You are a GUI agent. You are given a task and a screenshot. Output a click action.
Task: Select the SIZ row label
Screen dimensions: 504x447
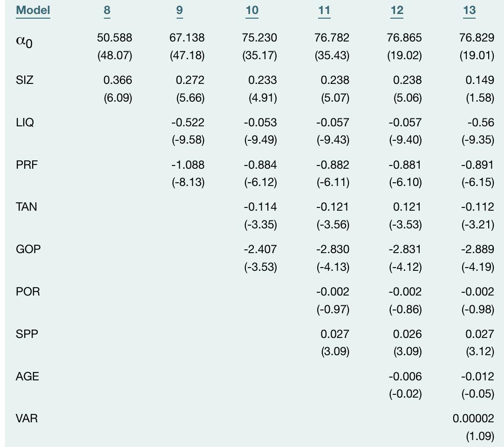click(24, 80)
